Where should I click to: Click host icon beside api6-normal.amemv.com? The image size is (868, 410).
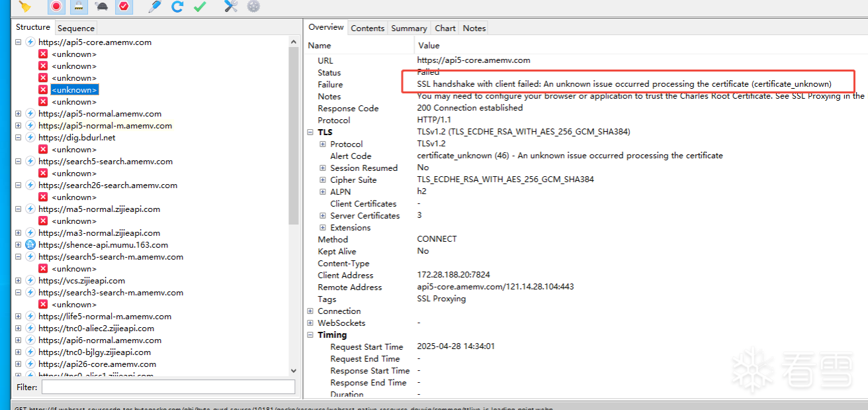point(30,340)
